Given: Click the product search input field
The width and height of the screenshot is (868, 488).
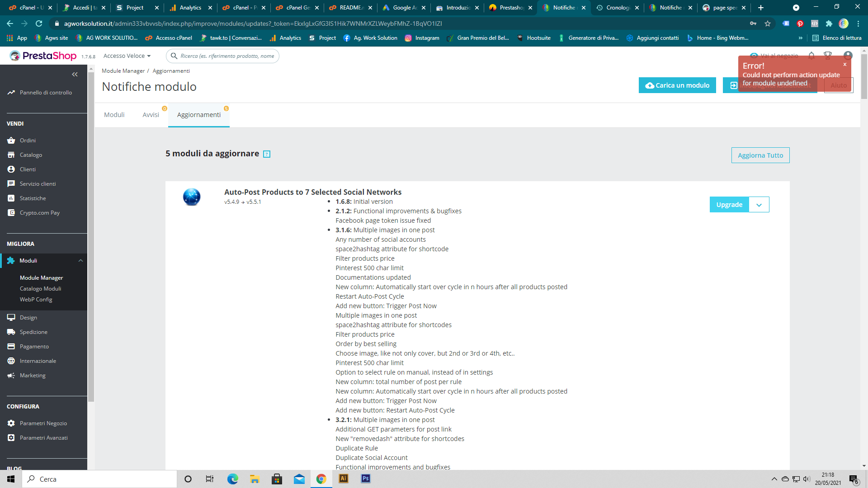Looking at the screenshot, I should (x=227, y=56).
